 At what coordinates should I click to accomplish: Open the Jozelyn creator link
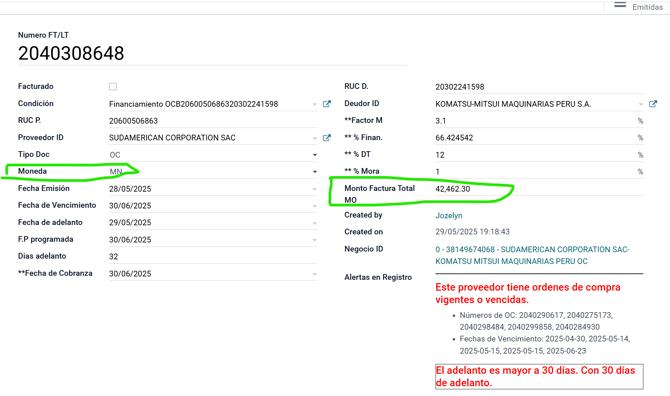[449, 215]
